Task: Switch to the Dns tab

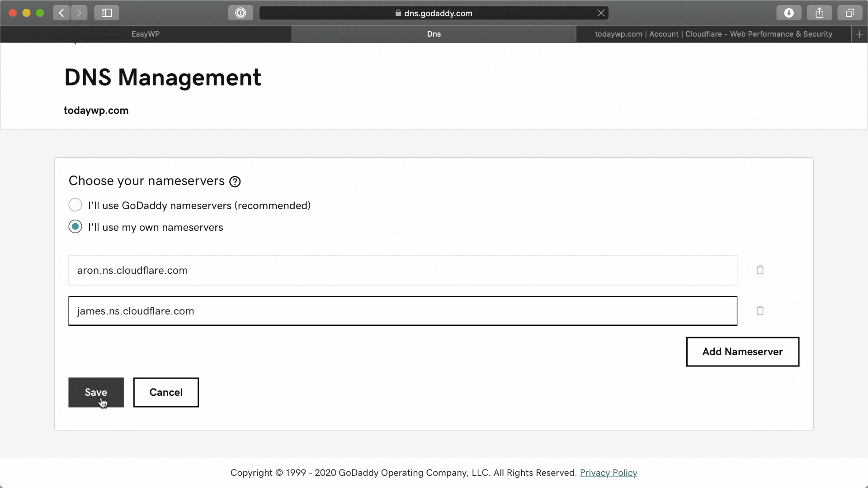Action: (x=434, y=34)
